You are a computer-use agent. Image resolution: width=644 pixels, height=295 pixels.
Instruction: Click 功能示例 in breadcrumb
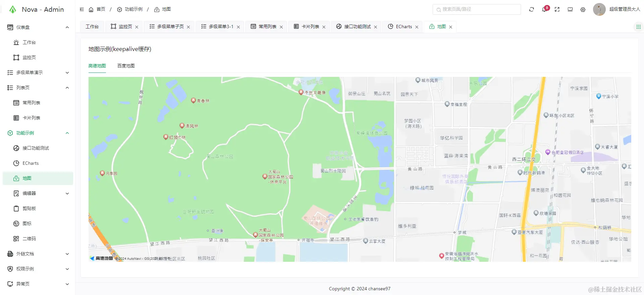pyautogui.click(x=130, y=9)
